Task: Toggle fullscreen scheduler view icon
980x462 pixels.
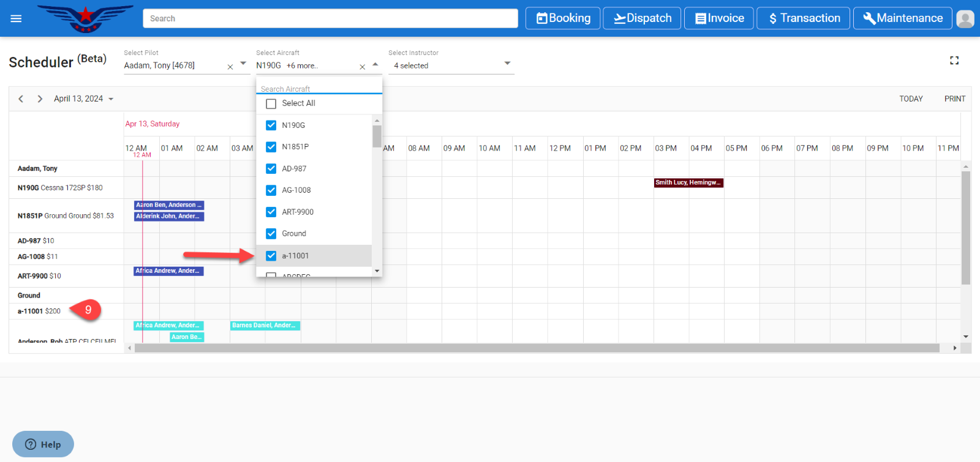Action: (x=954, y=61)
